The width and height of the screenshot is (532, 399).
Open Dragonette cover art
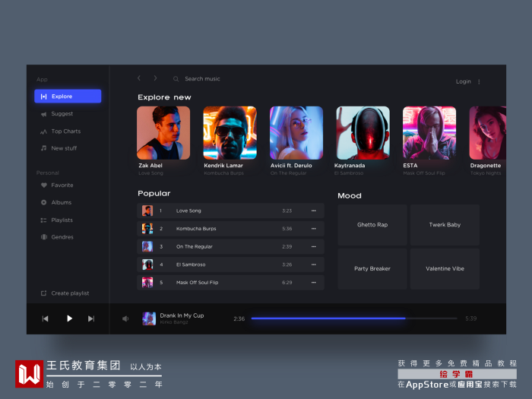pos(488,133)
